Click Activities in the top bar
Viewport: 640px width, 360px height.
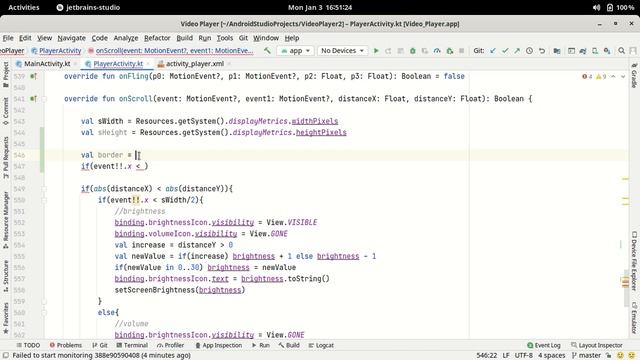24,7
